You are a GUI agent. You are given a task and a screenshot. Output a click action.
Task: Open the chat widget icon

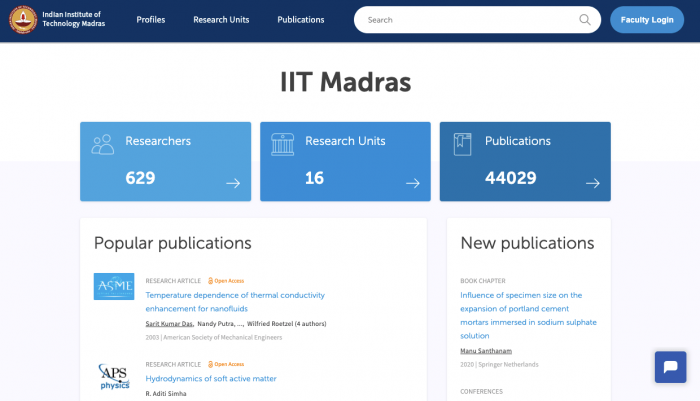pos(671,367)
